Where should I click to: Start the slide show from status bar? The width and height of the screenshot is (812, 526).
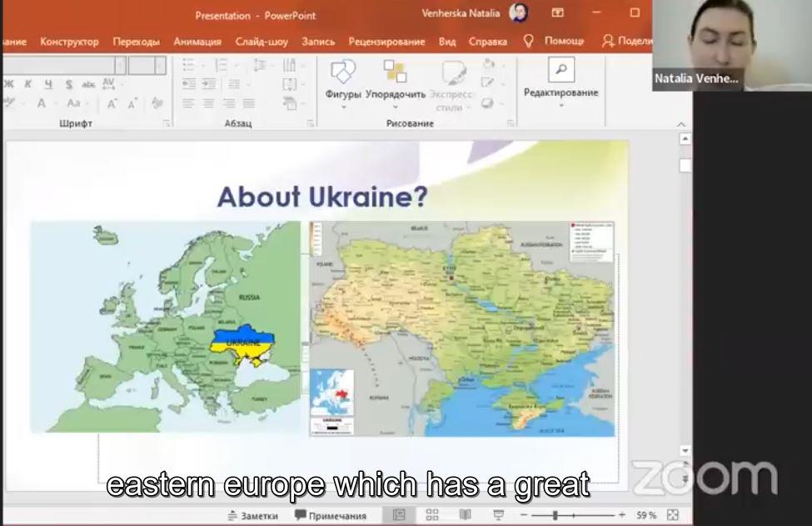pyautogui.click(x=498, y=514)
